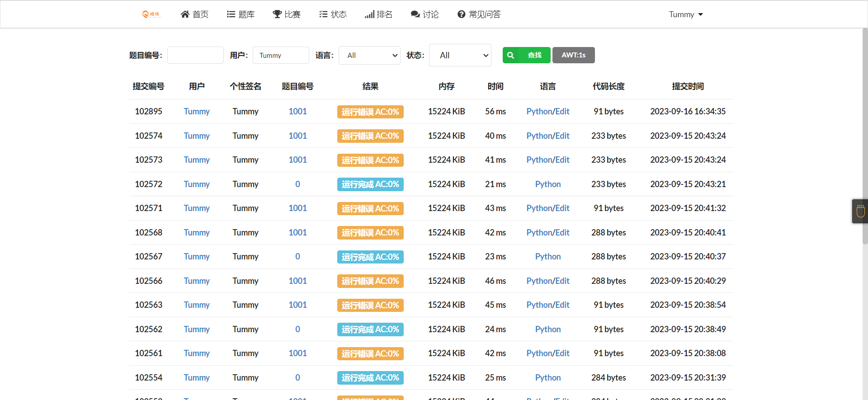Open the 首页 home menu item
Screen dimensions: 868x400
click(194, 14)
